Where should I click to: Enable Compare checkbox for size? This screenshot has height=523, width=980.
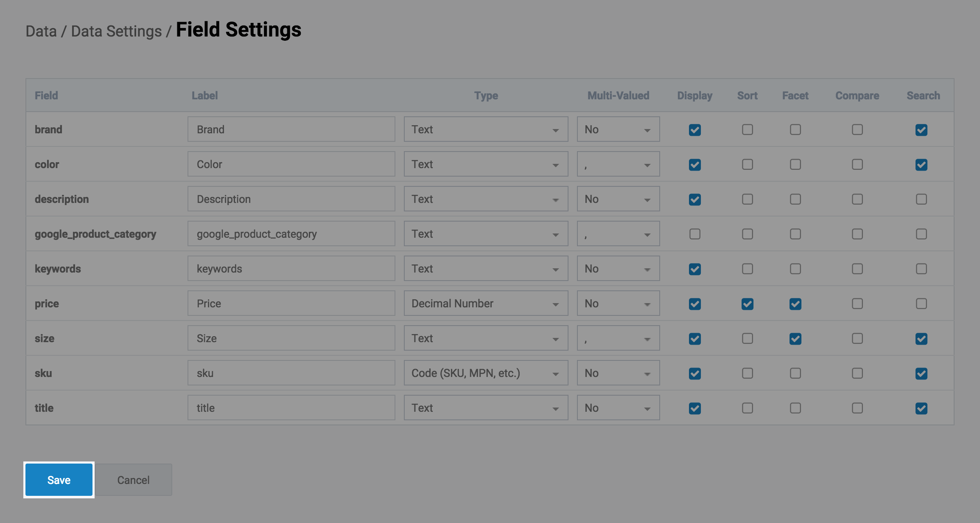coord(857,338)
